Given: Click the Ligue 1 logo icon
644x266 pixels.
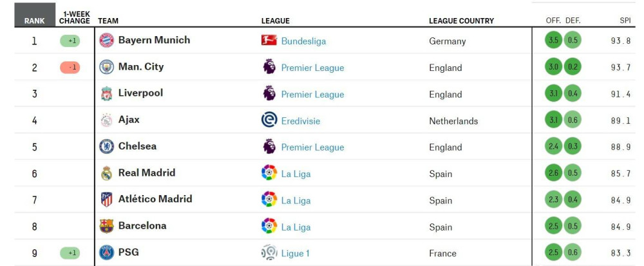Looking at the screenshot, I should click(x=269, y=252).
